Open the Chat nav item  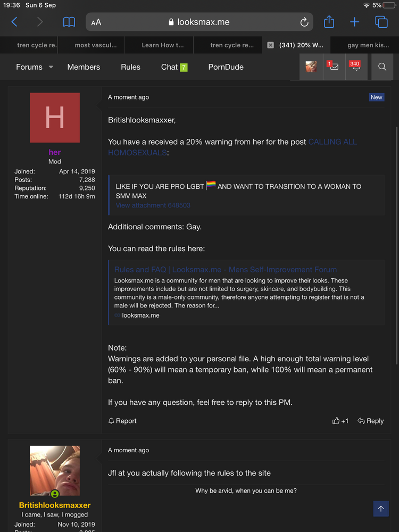click(170, 67)
